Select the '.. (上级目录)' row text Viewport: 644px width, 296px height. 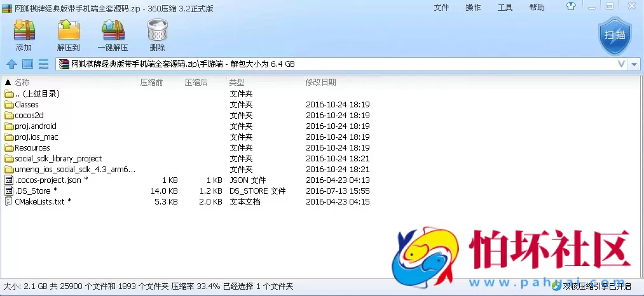point(38,93)
